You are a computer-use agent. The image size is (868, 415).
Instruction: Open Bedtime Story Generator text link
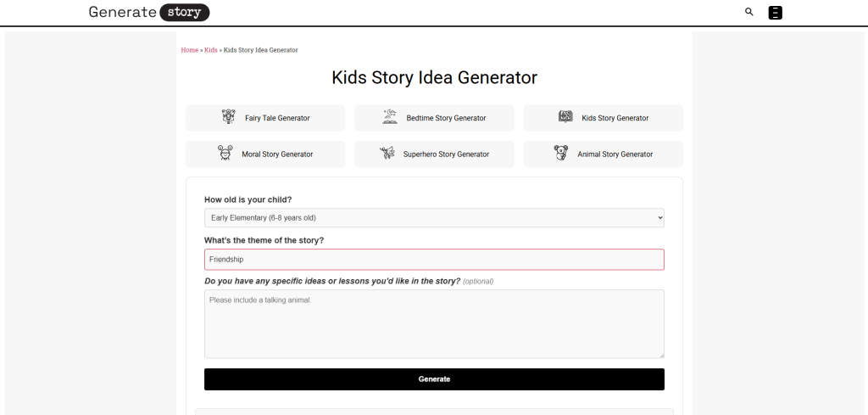[x=446, y=118]
